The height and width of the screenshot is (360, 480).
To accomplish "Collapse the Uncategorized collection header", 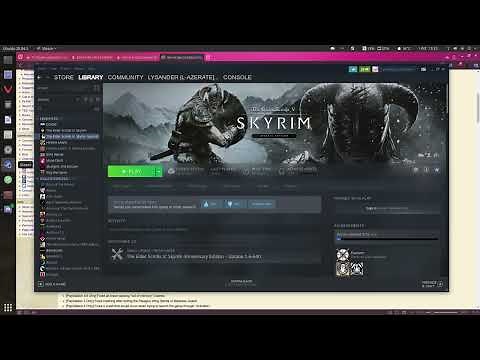I will [53, 179].
